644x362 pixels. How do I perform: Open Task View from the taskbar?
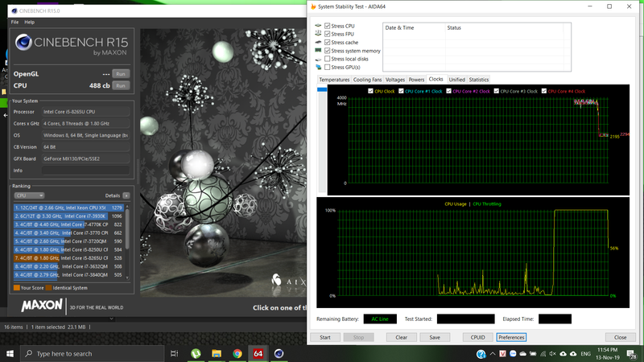click(x=174, y=353)
